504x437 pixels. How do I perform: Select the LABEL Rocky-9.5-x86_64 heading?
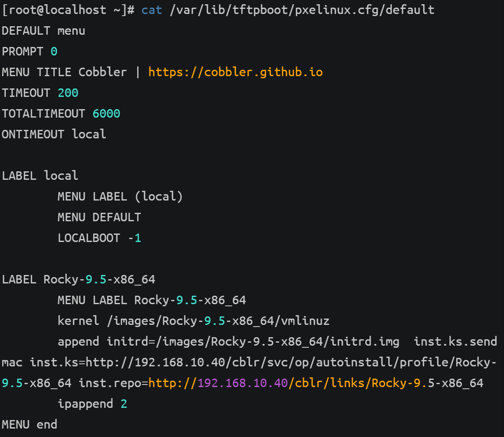(78, 279)
